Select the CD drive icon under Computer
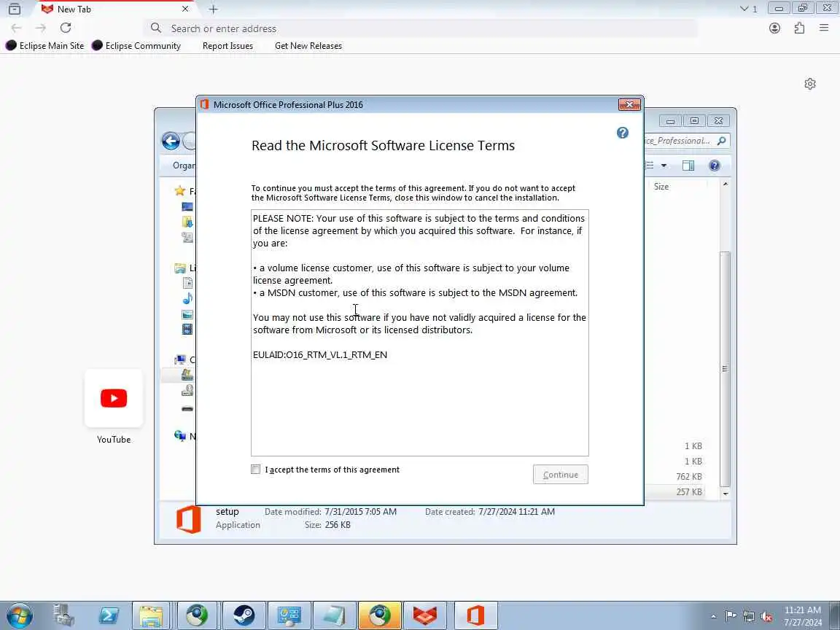 [x=187, y=391]
